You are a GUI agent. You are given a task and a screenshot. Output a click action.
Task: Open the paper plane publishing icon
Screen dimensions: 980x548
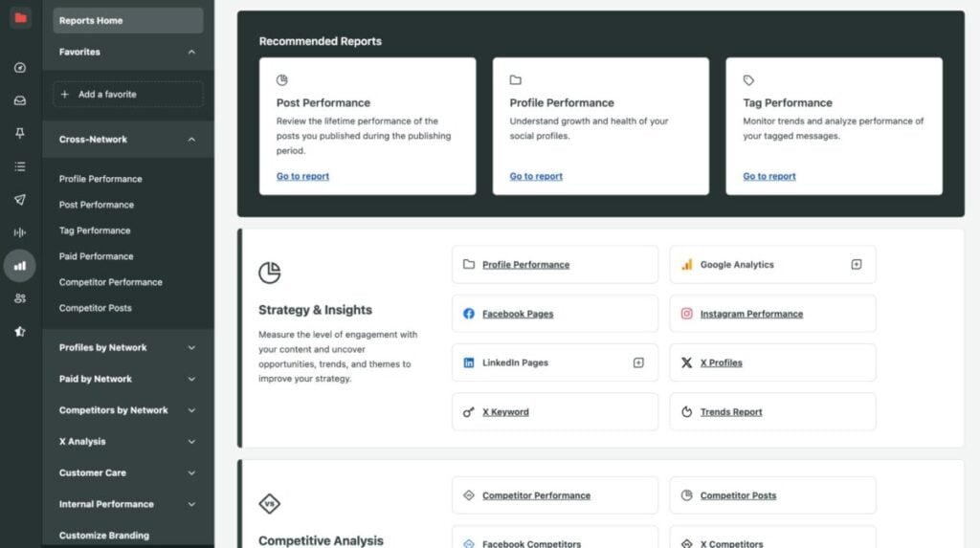tap(20, 199)
